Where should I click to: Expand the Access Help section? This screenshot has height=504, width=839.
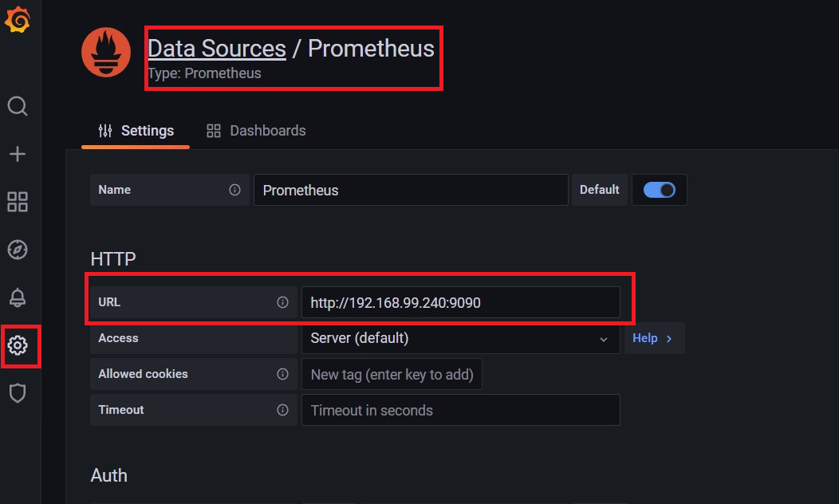653,338
